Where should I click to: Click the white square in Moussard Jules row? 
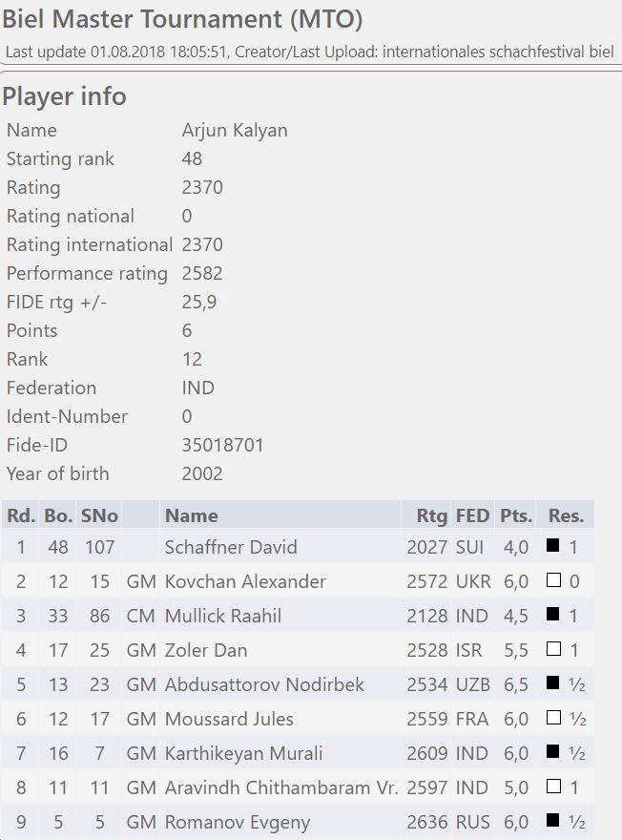tap(552, 719)
